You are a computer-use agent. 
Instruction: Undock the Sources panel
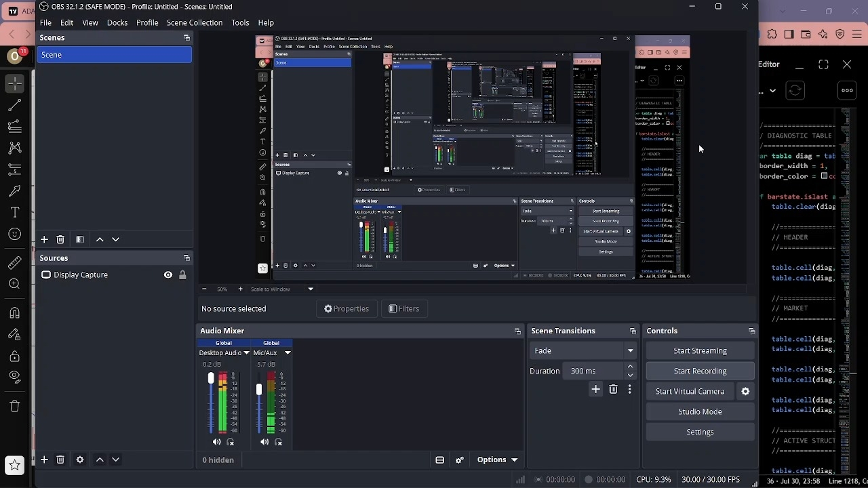pyautogui.click(x=186, y=258)
